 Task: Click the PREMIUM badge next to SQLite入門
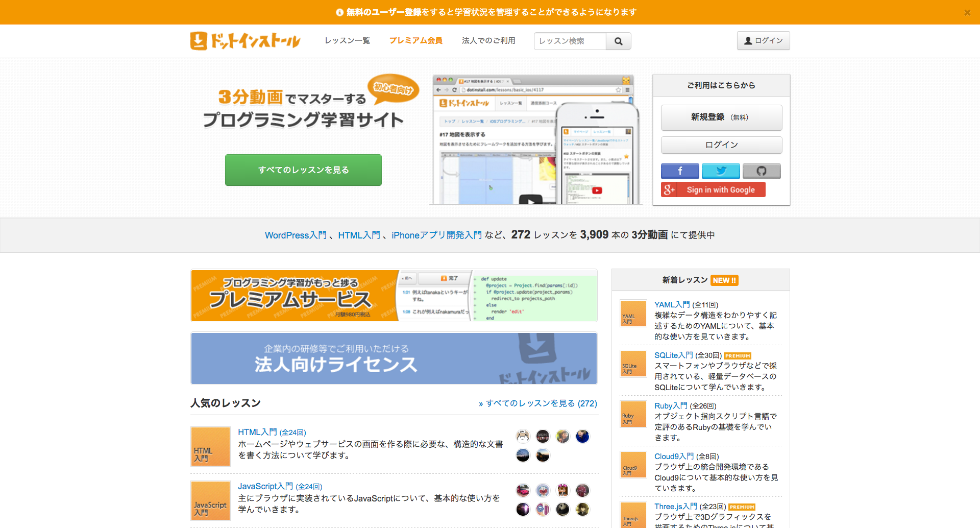coord(738,356)
